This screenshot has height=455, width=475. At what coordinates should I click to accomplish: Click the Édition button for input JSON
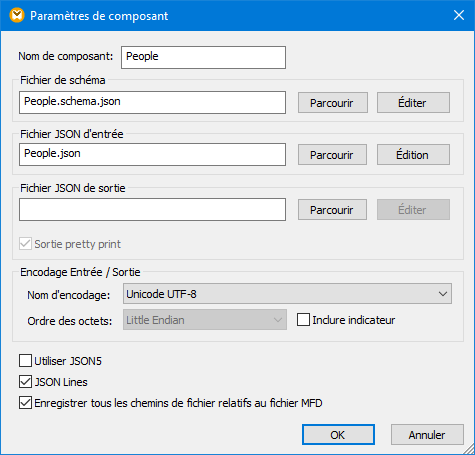[x=413, y=155]
